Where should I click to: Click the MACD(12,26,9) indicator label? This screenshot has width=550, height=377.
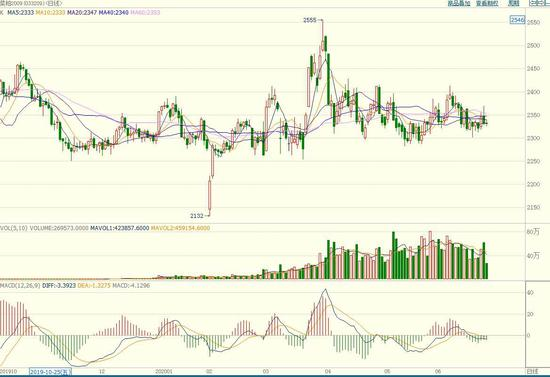20,286
